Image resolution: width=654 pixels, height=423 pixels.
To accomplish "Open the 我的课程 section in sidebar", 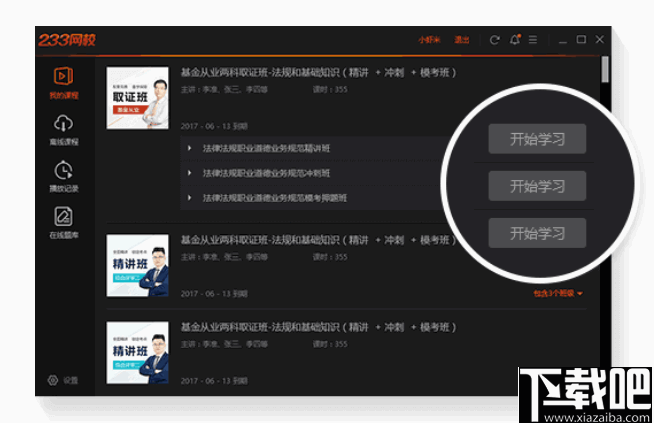I will click(64, 83).
